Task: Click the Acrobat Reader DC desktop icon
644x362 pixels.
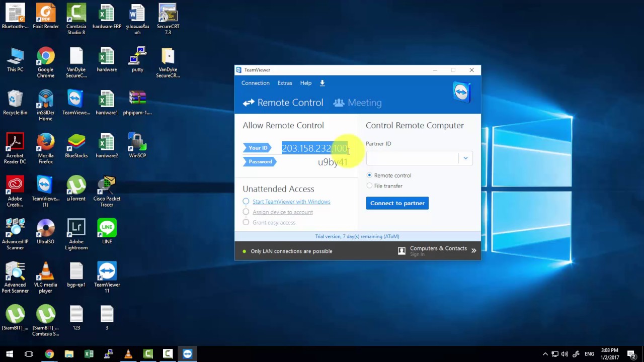Action: (x=15, y=149)
